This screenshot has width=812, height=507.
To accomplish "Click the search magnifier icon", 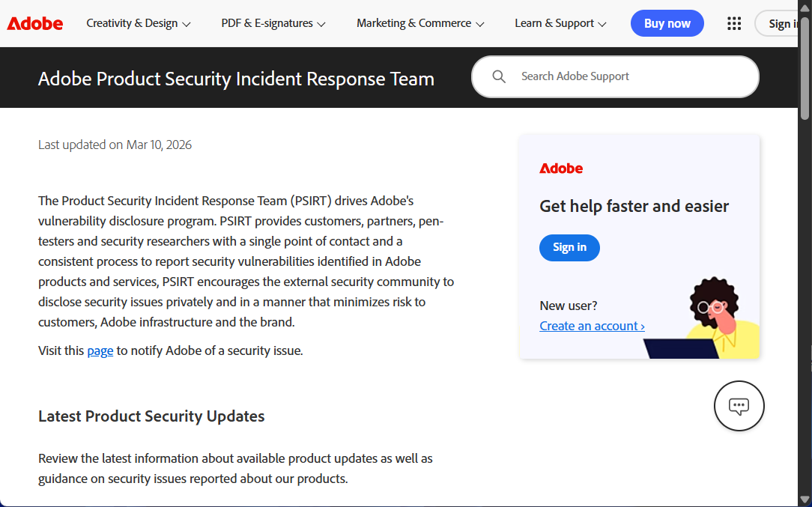I will pyautogui.click(x=499, y=76).
